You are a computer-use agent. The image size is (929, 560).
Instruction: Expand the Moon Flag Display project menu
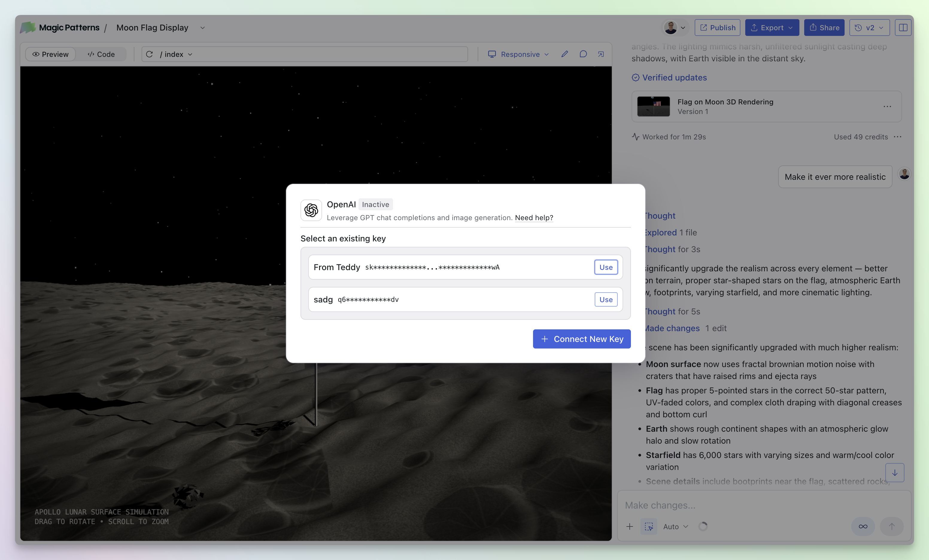click(202, 28)
